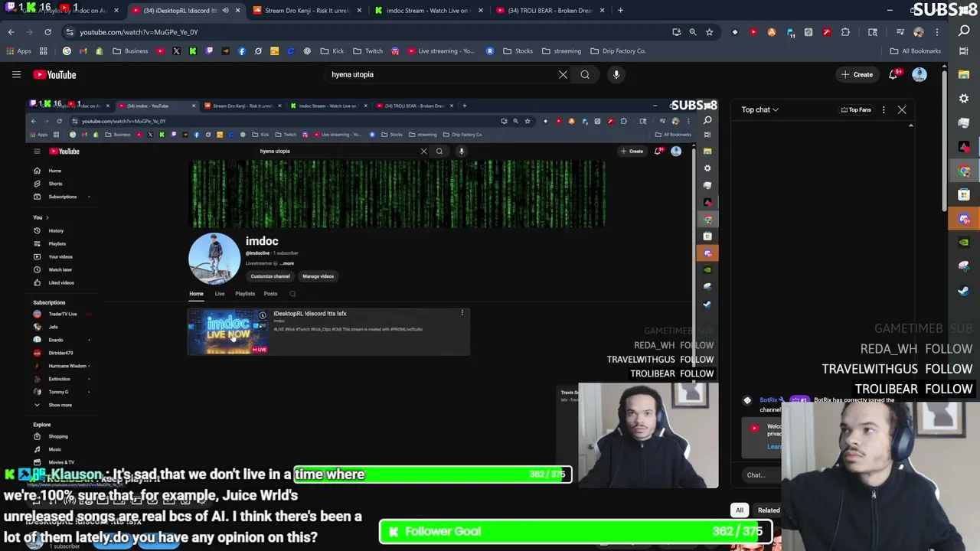980x551 pixels.
Task: Open Settings gear in side taskbar
Action: point(964,99)
